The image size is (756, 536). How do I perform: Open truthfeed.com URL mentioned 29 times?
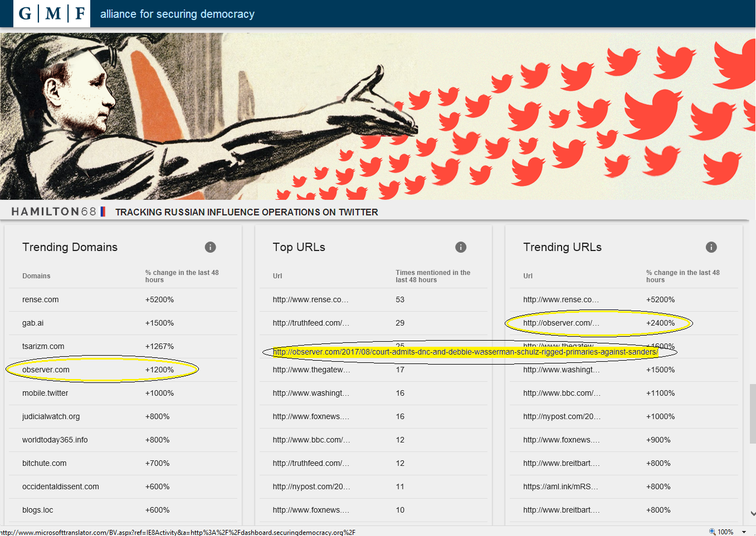311,323
